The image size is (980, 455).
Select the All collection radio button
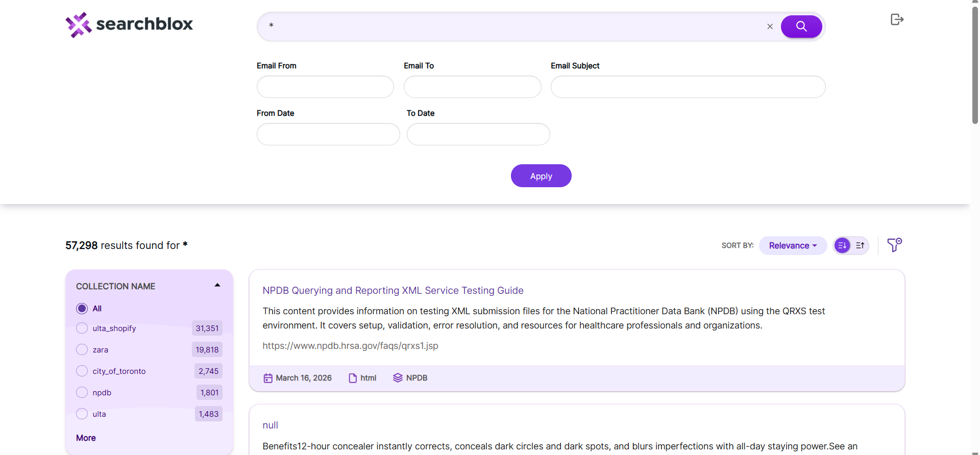pyautogui.click(x=82, y=309)
